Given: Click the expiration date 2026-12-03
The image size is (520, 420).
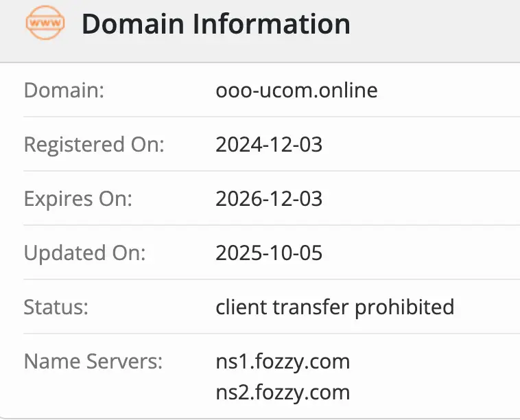Looking at the screenshot, I should (269, 198).
